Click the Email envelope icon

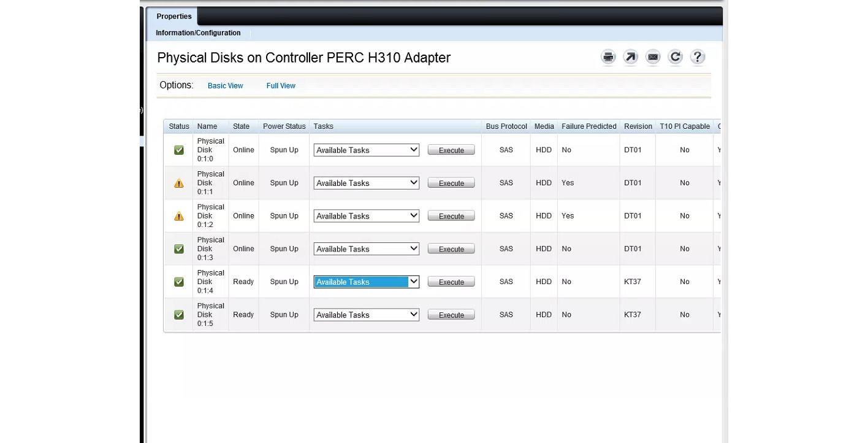pyautogui.click(x=653, y=57)
